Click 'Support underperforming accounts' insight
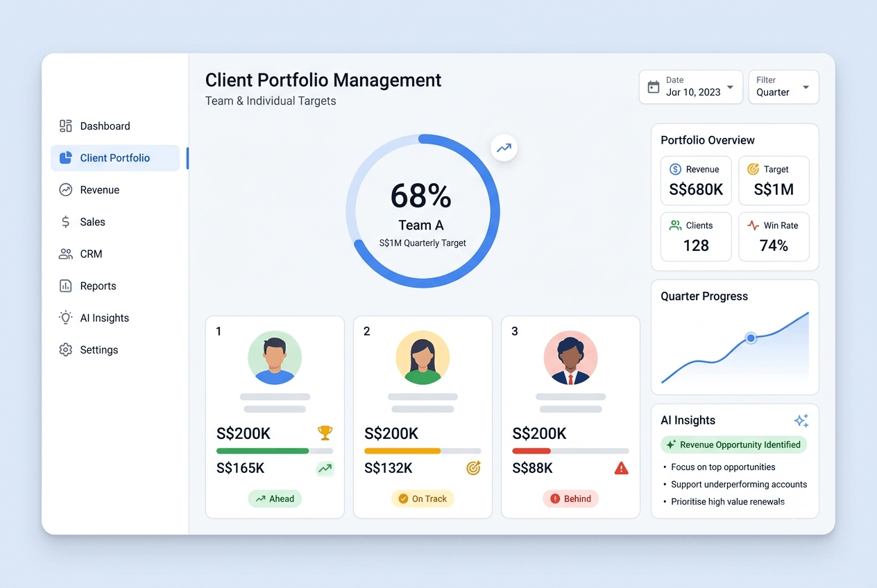The image size is (877, 588). pos(739,485)
